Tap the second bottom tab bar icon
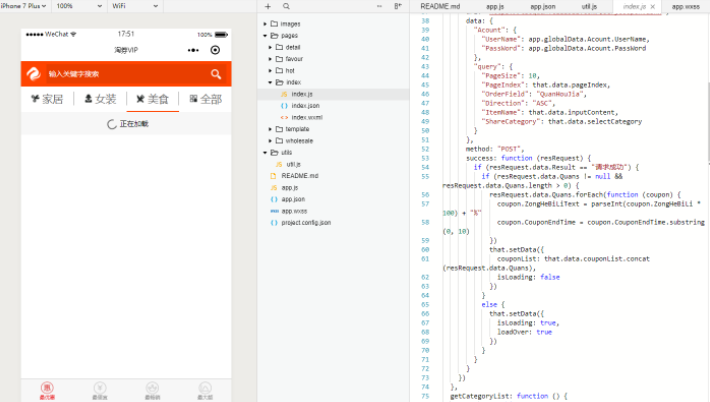Image resolution: width=710 pixels, height=402 pixels. 100,390
